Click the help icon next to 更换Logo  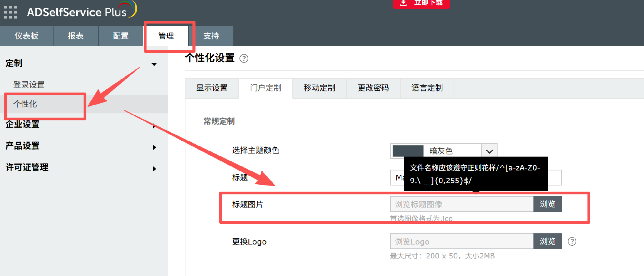click(x=572, y=242)
